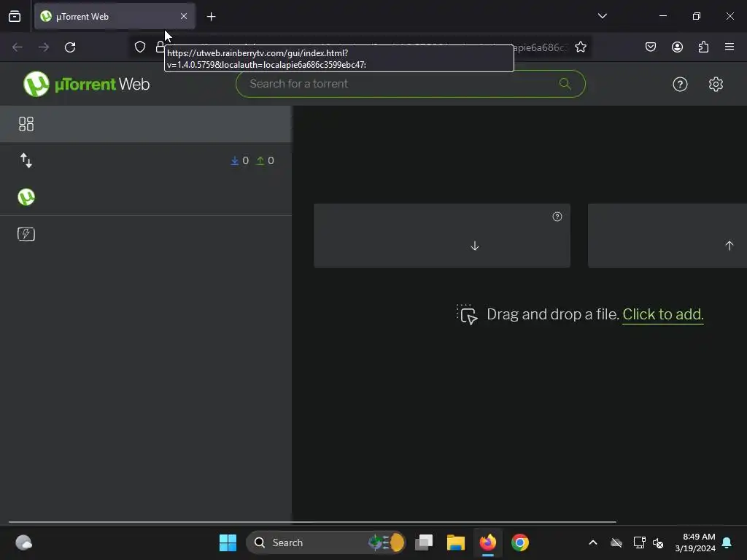
Task: Bookmark this page with the star icon
Action: click(x=580, y=47)
